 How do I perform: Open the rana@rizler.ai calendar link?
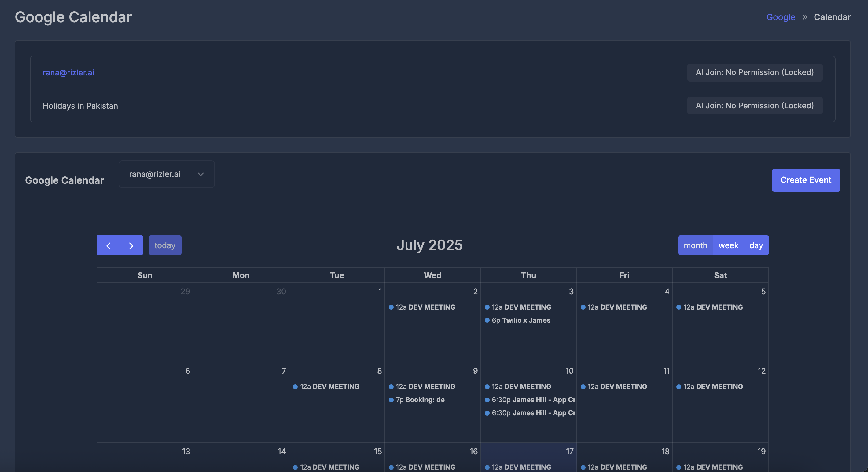[68, 72]
